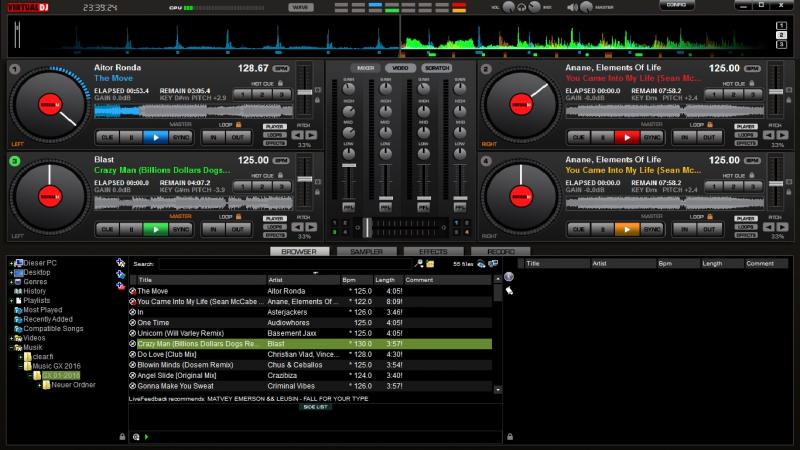
Task: Toggle PFL on fourth mixer channel
Action: click(x=460, y=207)
